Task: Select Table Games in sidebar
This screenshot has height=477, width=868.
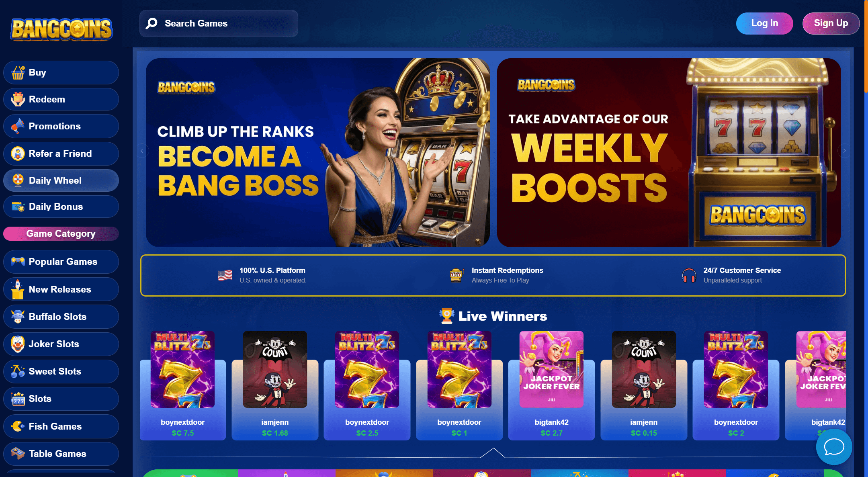Action: 61,454
